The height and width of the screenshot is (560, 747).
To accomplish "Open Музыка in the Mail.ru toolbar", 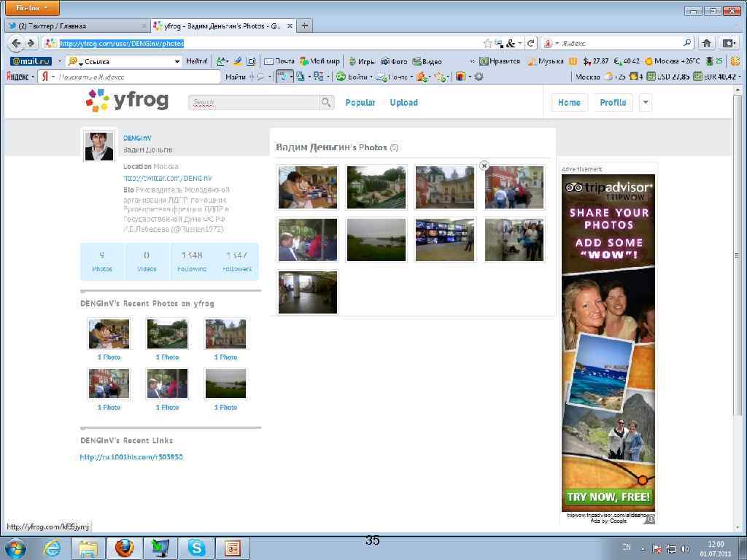I will [546, 61].
